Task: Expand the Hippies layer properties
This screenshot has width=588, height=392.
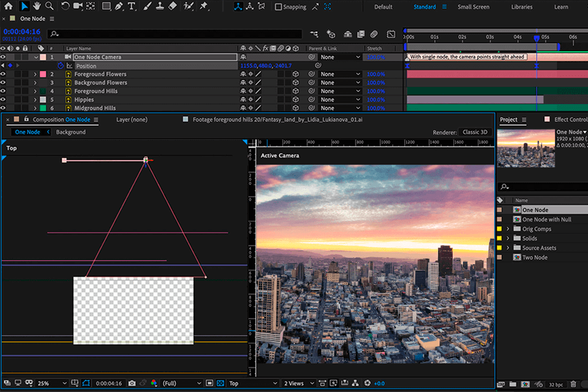Action: point(36,100)
